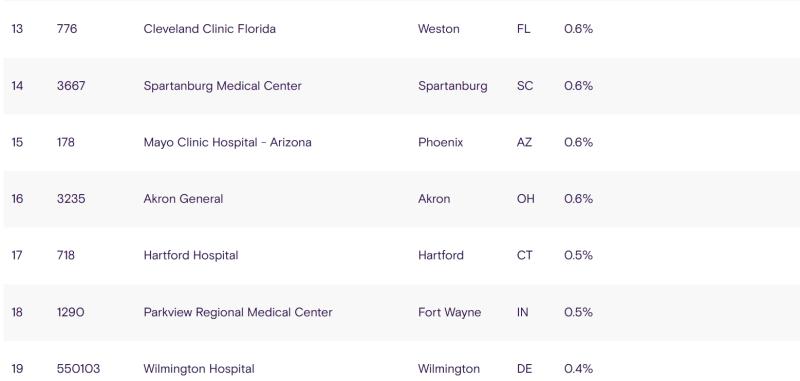Open Akron General hospital name
800x381 pixels.
click(x=183, y=198)
